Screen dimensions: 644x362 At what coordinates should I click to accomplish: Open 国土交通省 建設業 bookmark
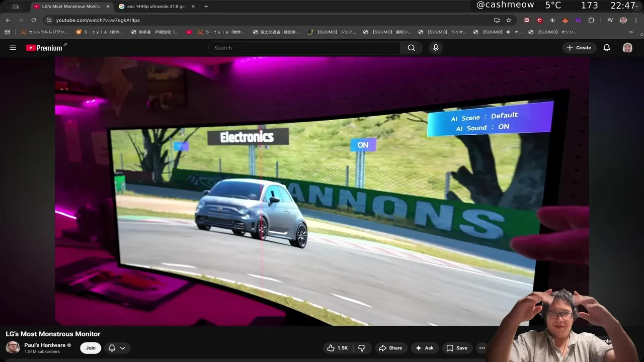pyautogui.click(x=276, y=32)
